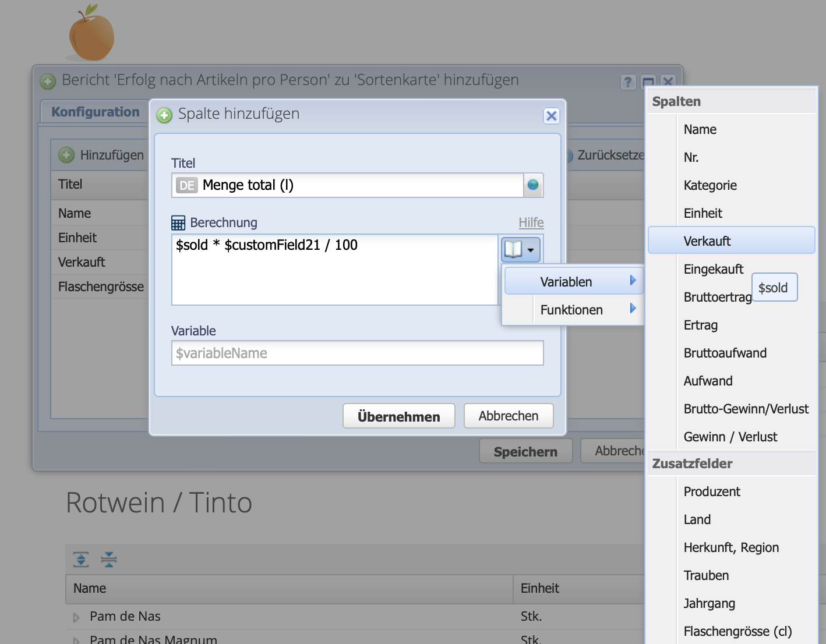Image resolution: width=826 pixels, height=644 pixels.
Task: Open the Hilfe link
Action: [x=531, y=222]
